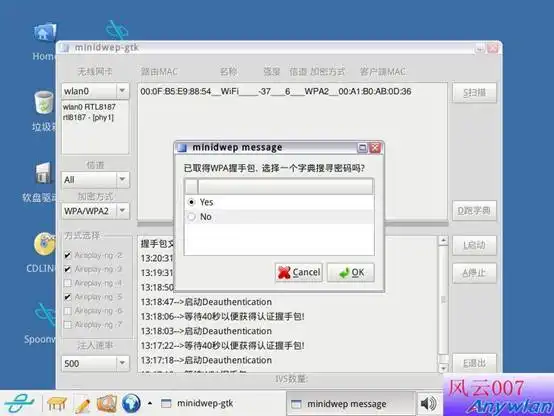Click the minidwep-gtk window title icon

(65, 47)
